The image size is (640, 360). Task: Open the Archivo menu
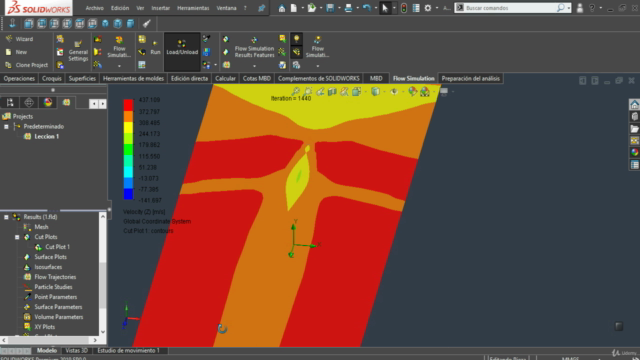(x=94, y=8)
